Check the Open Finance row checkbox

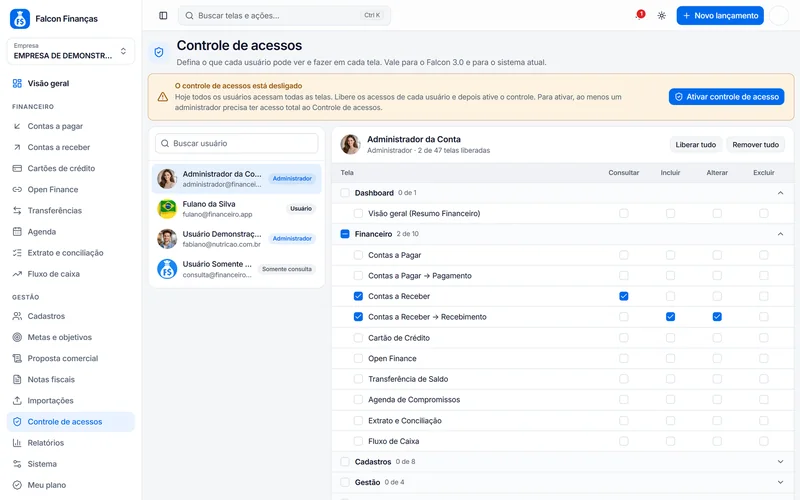click(x=358, y=358)
